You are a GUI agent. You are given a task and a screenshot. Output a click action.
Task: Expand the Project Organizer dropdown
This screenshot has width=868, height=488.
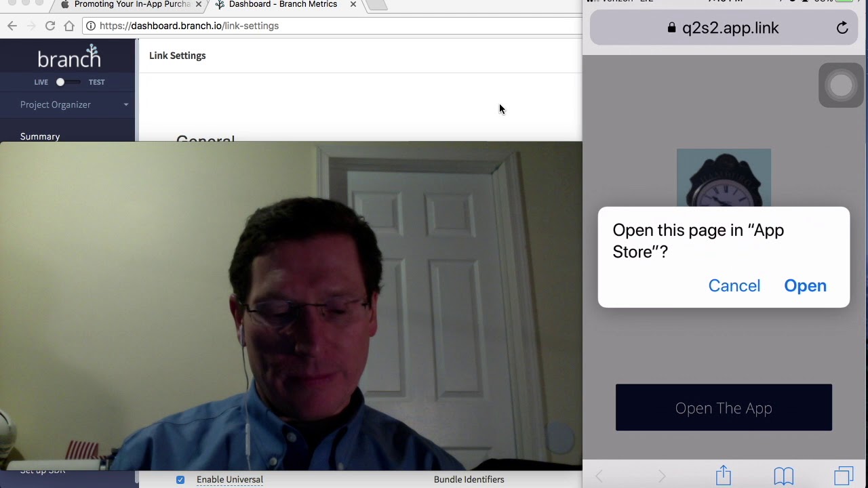coord(75,104)
